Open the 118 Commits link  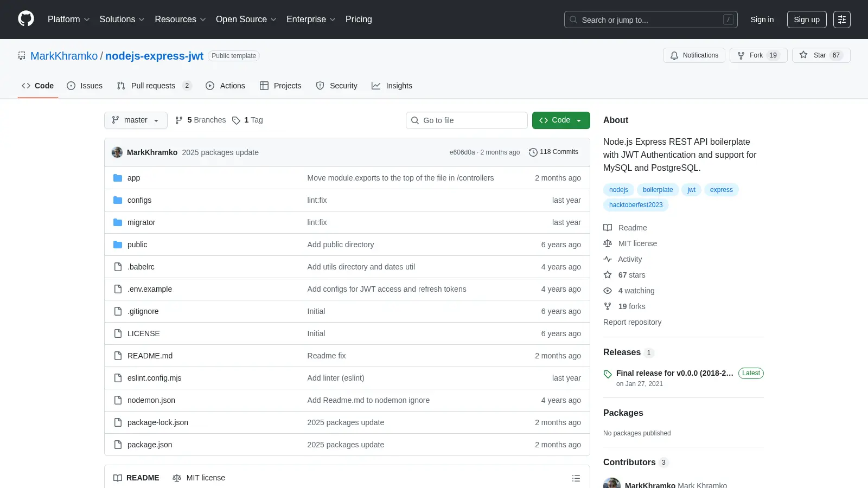coord(553,152)
